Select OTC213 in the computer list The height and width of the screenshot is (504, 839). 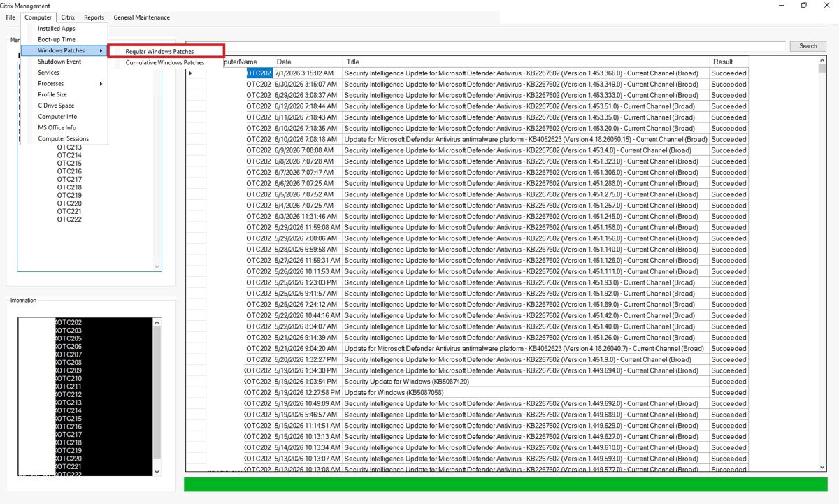69,147
